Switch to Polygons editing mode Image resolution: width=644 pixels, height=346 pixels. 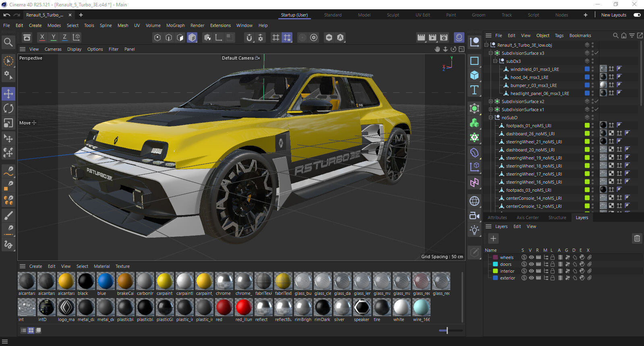tap(180, 37)
